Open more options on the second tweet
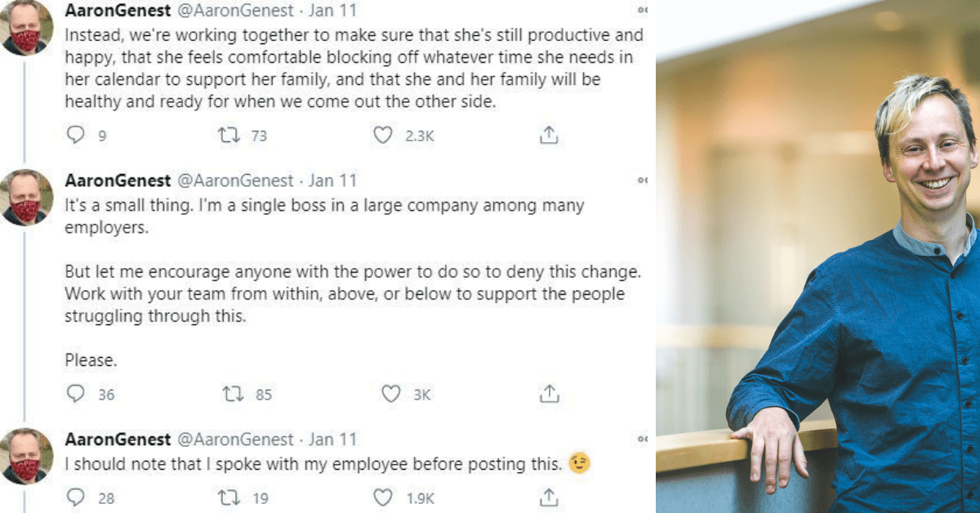This screenshot has width=980, height=513. tap(641, 179)
